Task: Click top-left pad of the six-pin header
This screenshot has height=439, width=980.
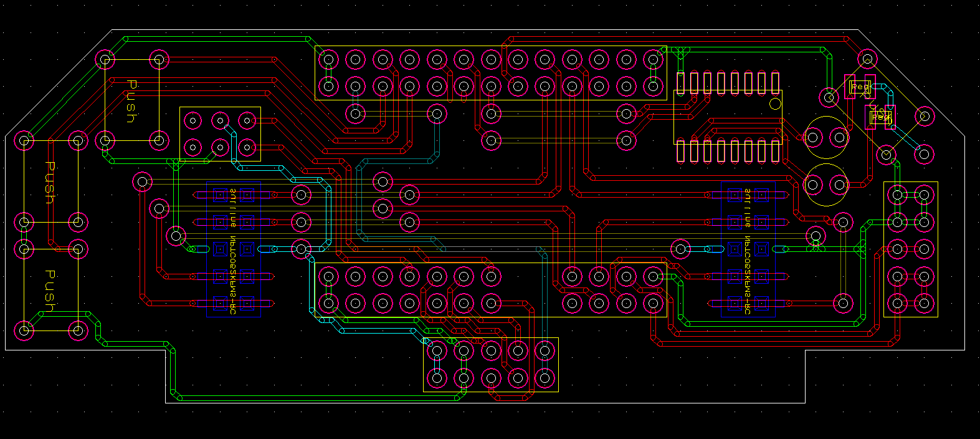Action: click(193, 120)
